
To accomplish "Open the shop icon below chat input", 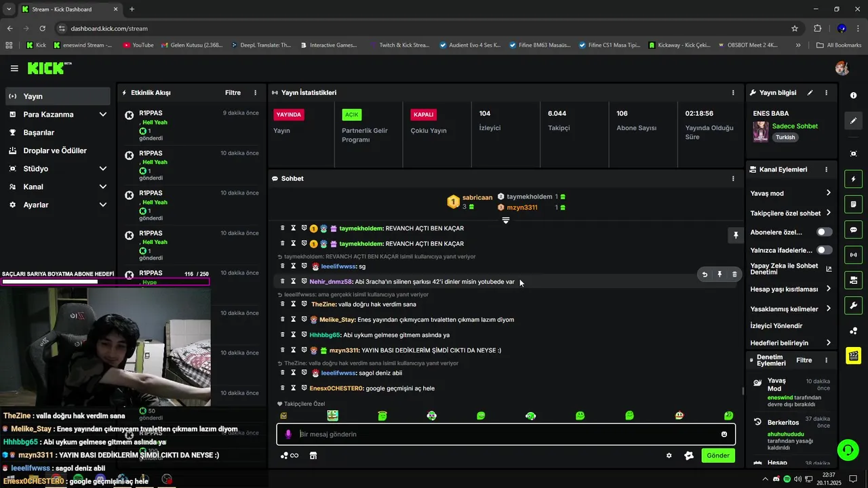I will [x=313, y=455].
